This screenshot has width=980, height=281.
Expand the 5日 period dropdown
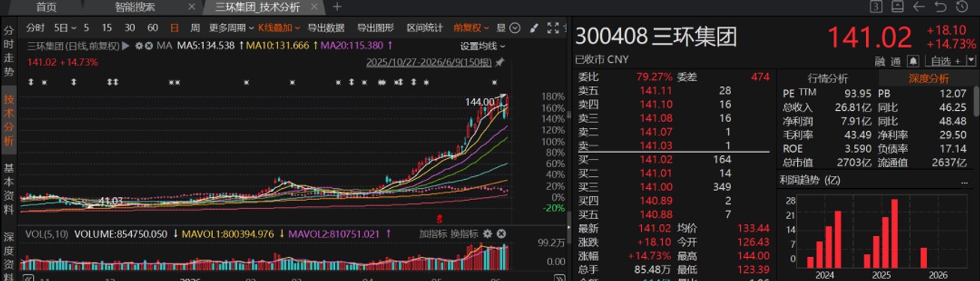click(x=65, y=28)
